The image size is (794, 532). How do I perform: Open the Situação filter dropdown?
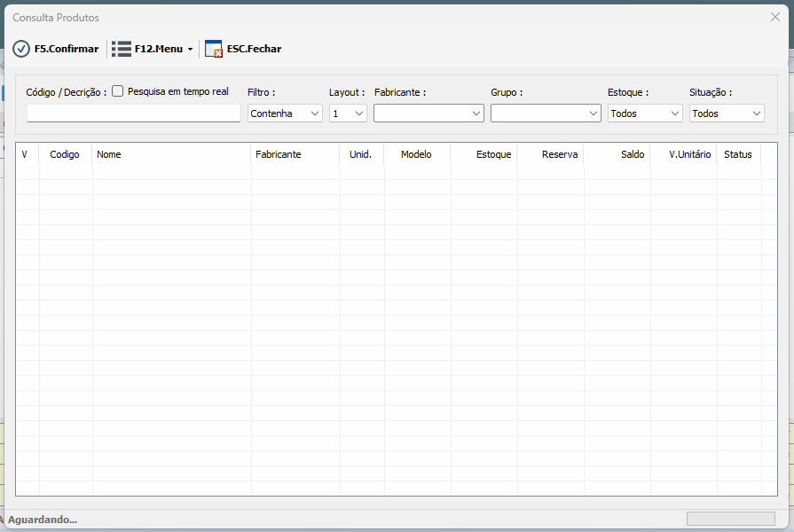tap(727, 113)
